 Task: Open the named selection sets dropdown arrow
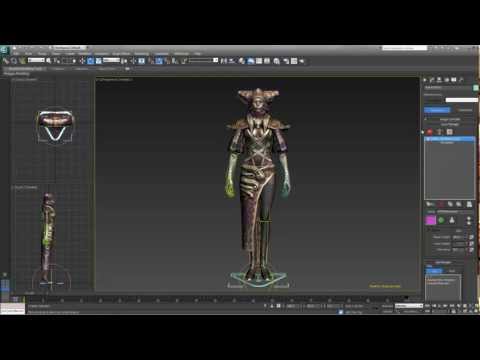pos(216,60)
